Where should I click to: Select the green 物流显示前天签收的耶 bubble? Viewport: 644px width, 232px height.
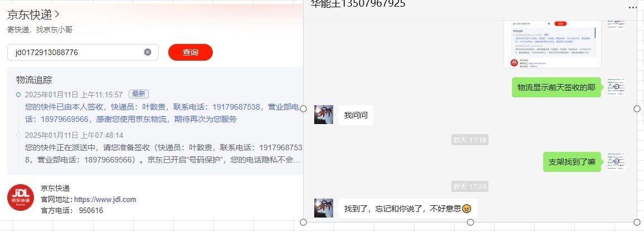pyautogui.click(x=557, y=87)
